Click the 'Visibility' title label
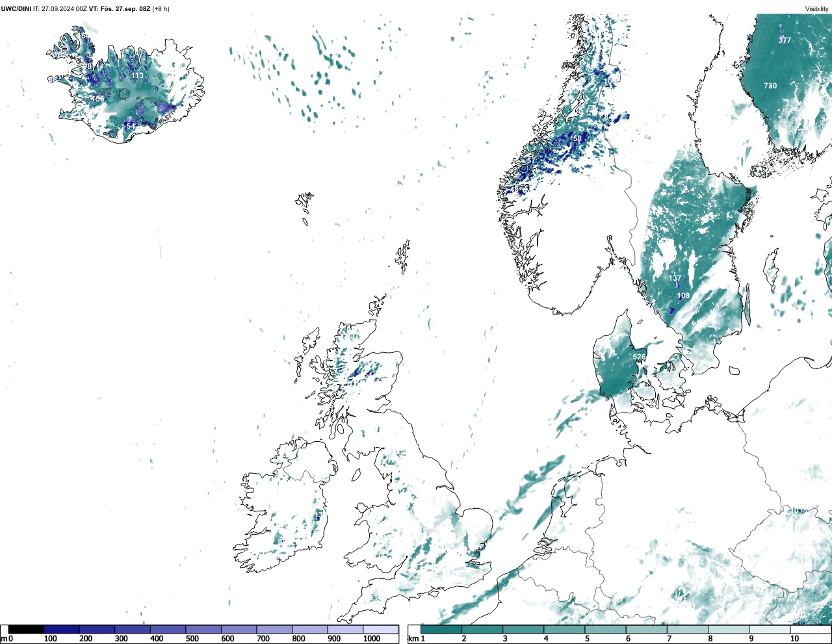Image resolution: width=832 pixels, height=644 pixels. point(817,9)
